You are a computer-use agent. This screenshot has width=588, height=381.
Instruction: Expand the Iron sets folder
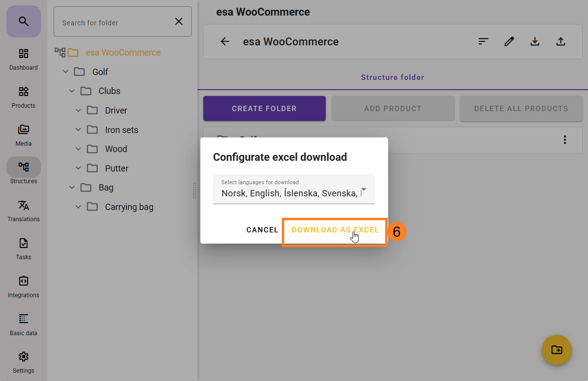tap(78, 130)
